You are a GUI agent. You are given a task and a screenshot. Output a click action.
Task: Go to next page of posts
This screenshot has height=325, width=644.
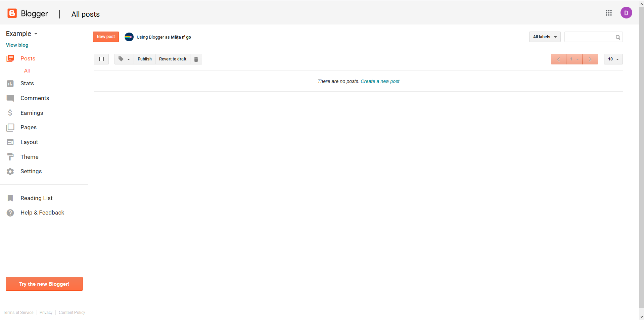(590, 59)
